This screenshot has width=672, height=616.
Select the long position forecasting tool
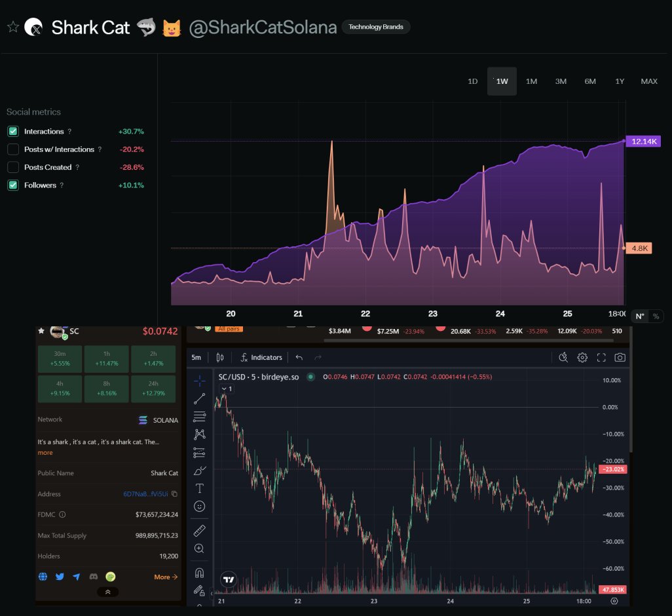(x=200, y=453)
